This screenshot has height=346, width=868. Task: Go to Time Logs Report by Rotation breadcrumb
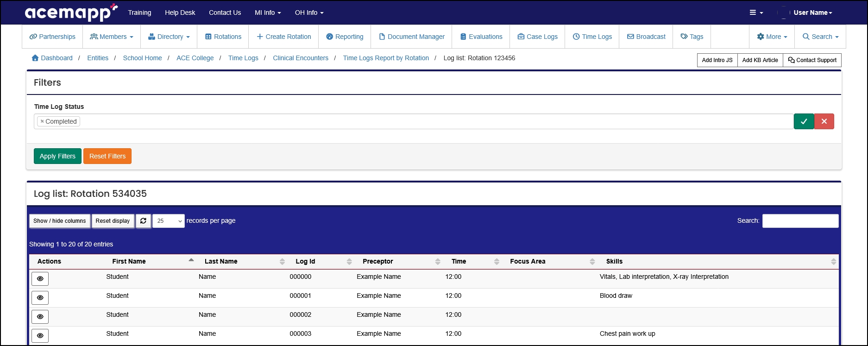tap(386, 58)
